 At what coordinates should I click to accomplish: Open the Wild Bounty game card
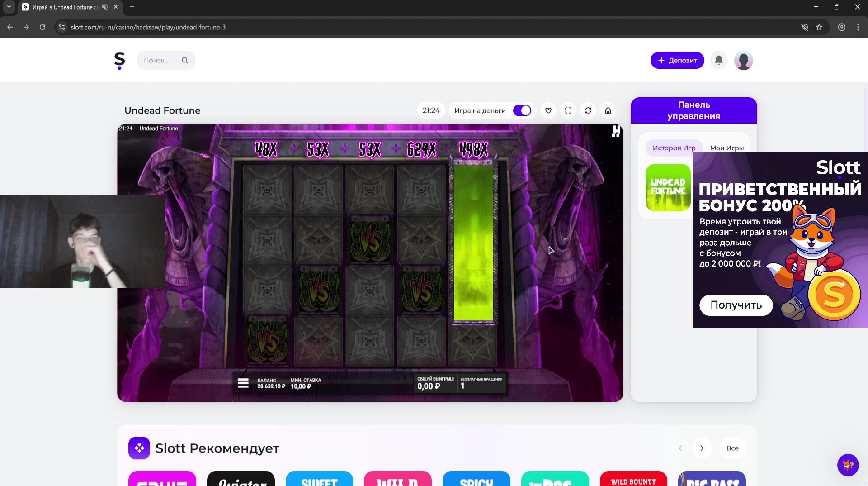point(633,479)
